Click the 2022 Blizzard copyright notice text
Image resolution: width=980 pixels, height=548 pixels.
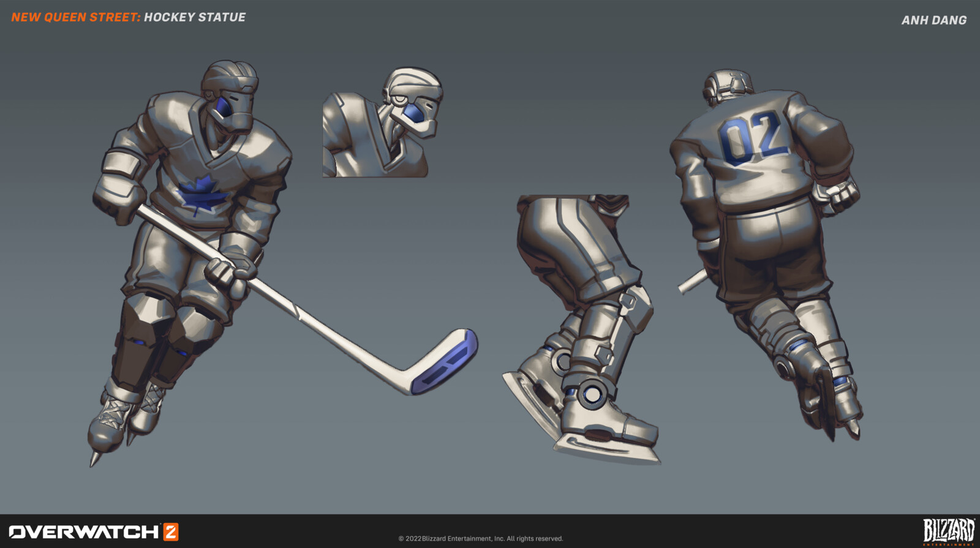click(x=481, y=539)
